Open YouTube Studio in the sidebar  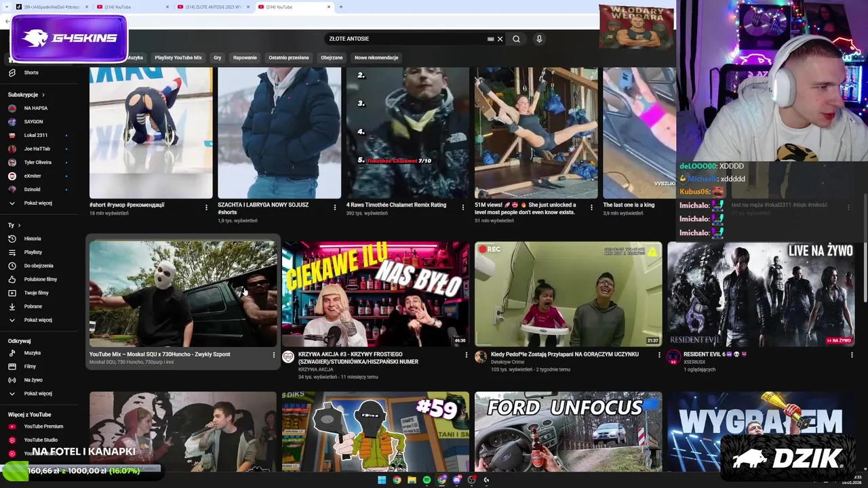coord(40,440)
